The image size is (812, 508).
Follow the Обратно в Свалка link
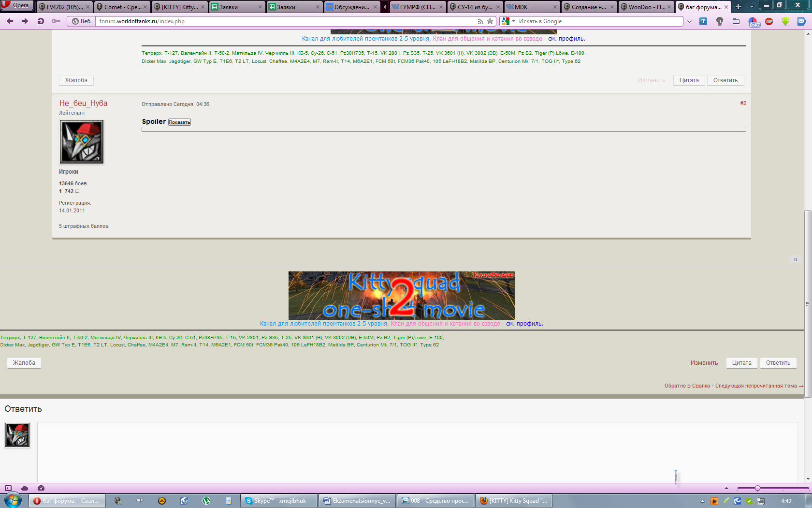click(687, 386)
